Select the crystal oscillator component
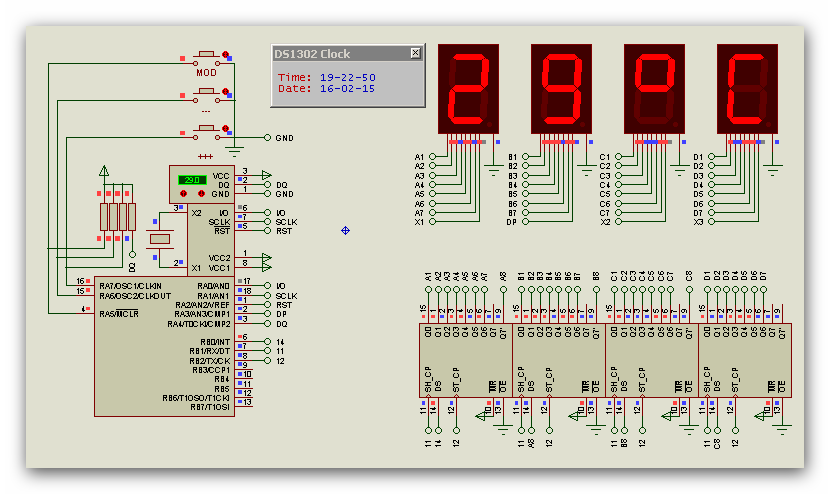This screenshot has width=830, height=494. pyautogui.click(x=160, y=239)
